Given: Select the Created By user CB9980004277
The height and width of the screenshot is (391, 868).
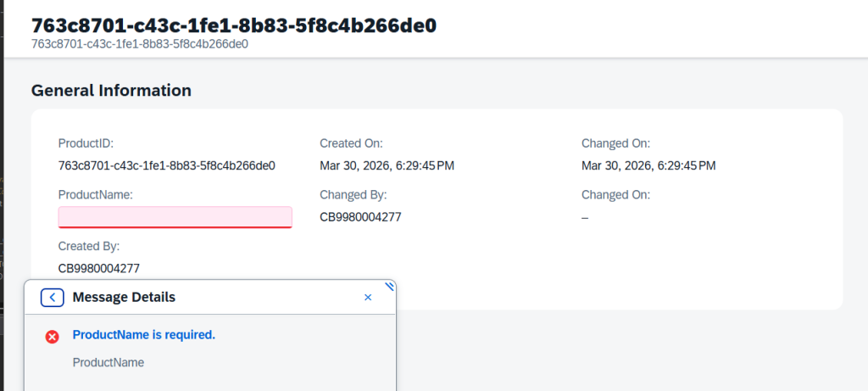Looking at the screenshot, I should pos(99,268).
